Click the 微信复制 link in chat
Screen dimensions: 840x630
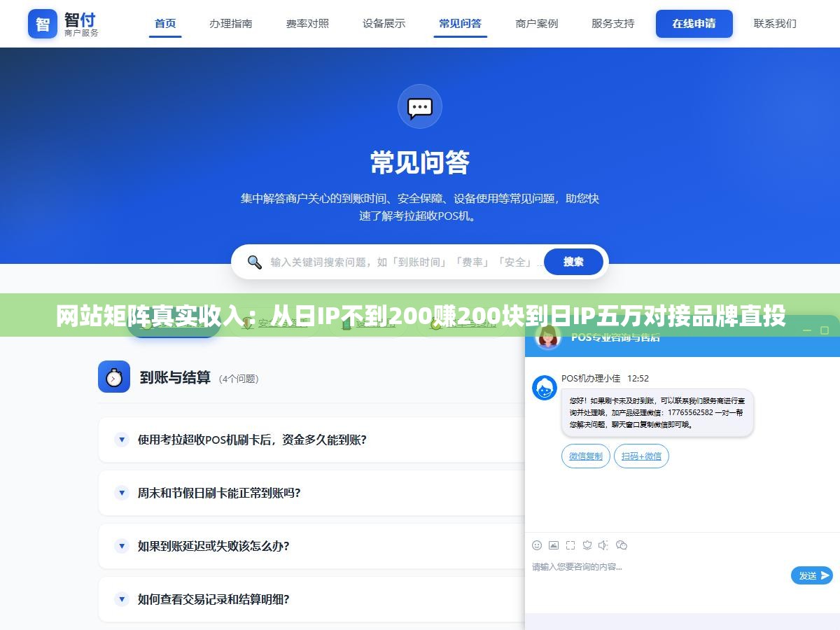tap(586, 456)
